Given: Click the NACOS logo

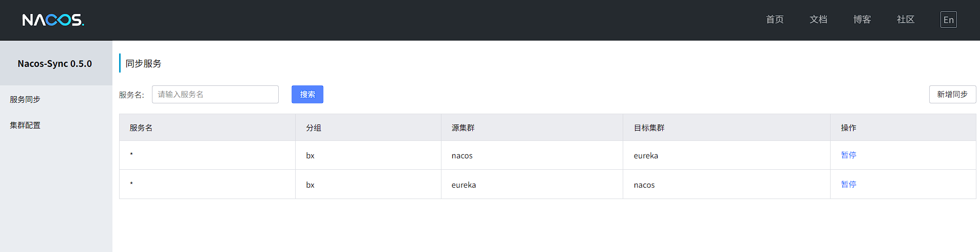Looking at the screenshot, I should 53,20.
